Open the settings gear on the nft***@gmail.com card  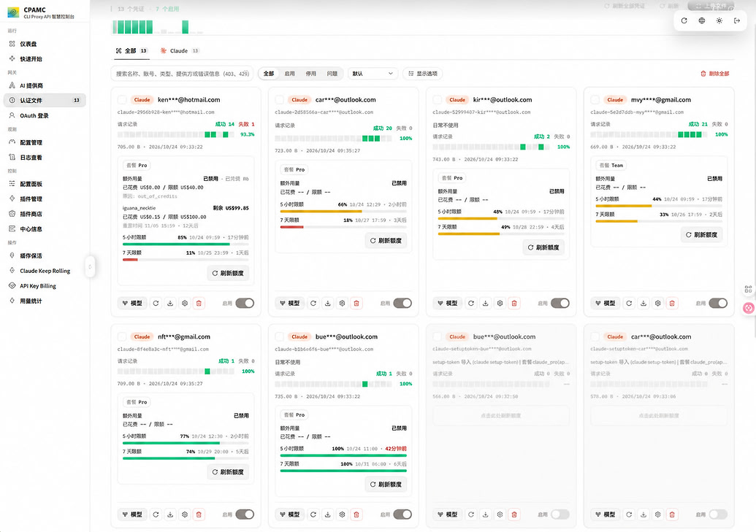185,514
